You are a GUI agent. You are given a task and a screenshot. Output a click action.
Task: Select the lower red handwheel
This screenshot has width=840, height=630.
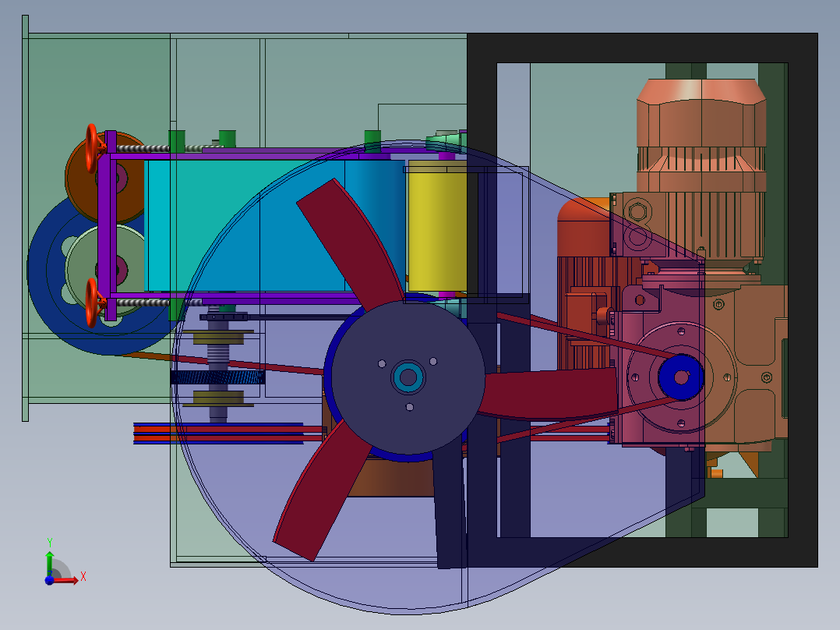[92, 303]
